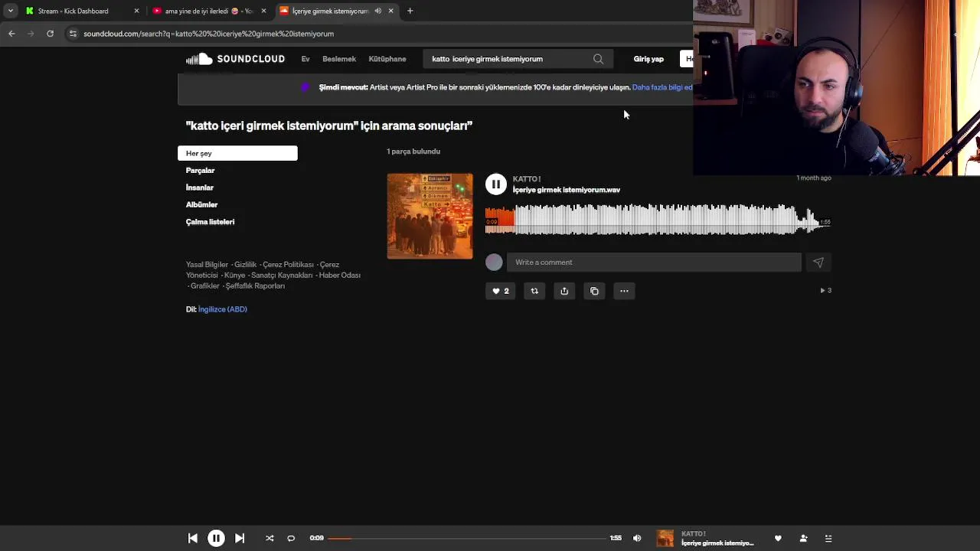Open the Kütüphane navigation item

click(x=387, y=59)
